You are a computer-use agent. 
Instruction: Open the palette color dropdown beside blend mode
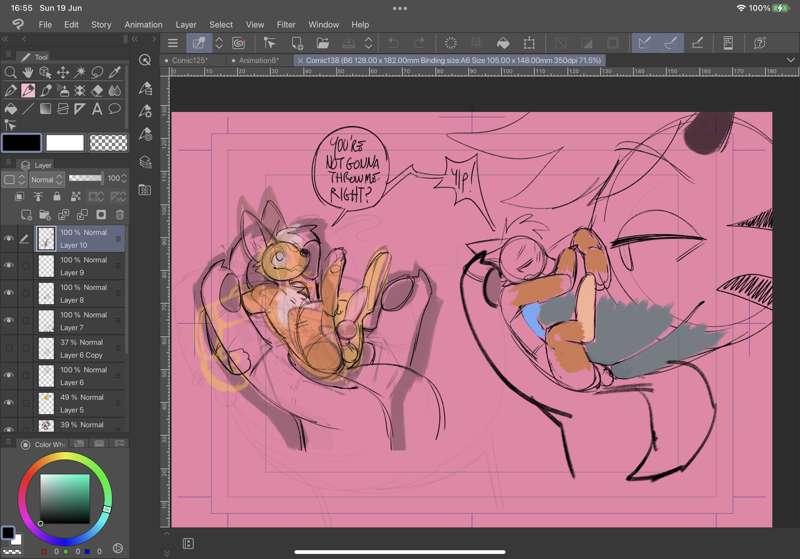(x=13, y=180)
